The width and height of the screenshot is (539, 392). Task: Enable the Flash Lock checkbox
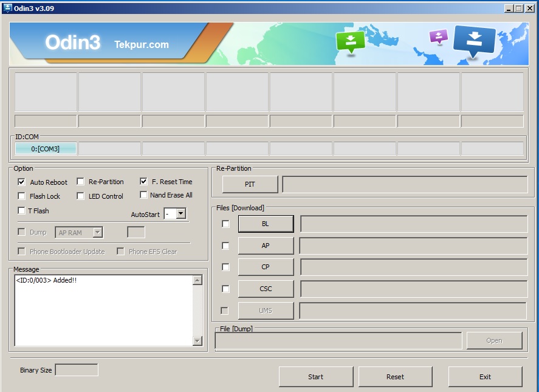[22, 196]
